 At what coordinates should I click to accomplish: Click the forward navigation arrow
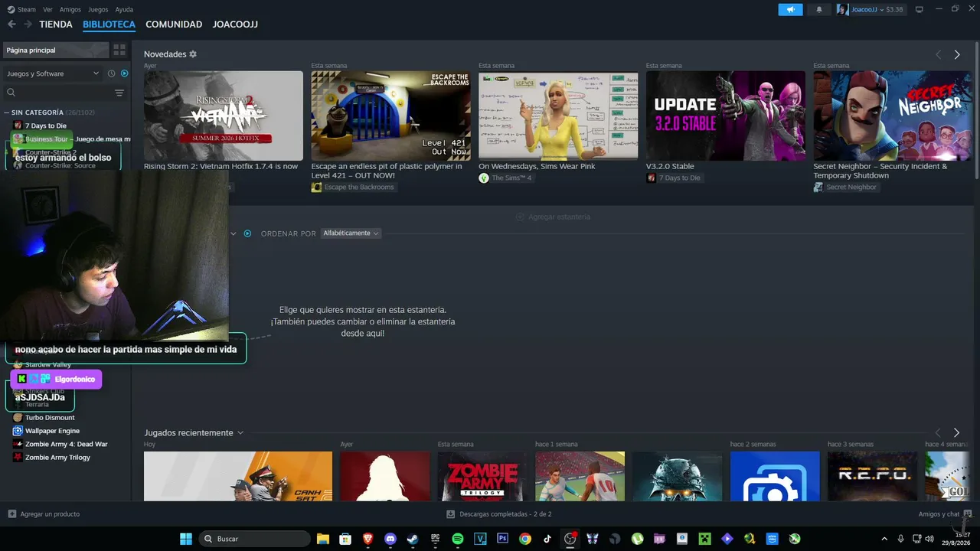click(28, 24)
